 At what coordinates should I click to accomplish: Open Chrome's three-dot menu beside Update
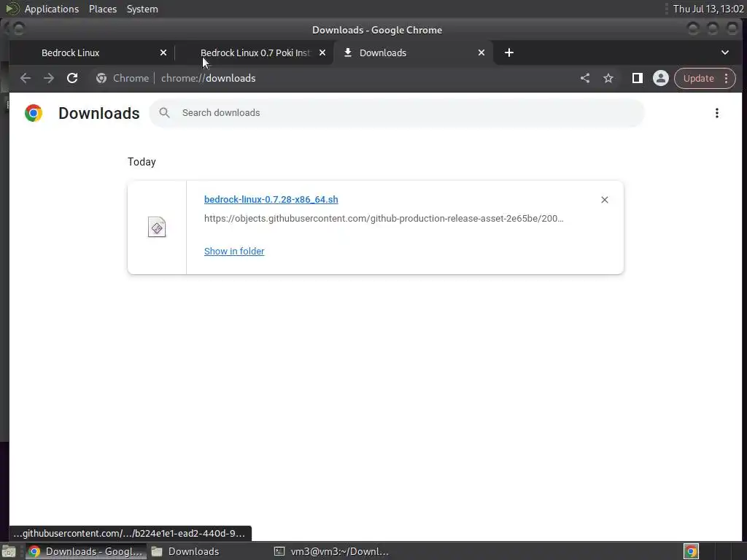726,78
